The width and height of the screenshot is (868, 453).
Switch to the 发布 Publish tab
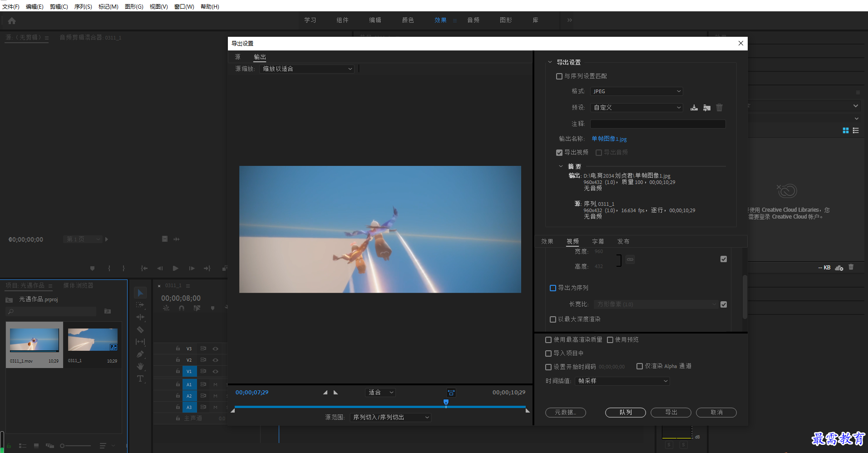tap(623, 242)
